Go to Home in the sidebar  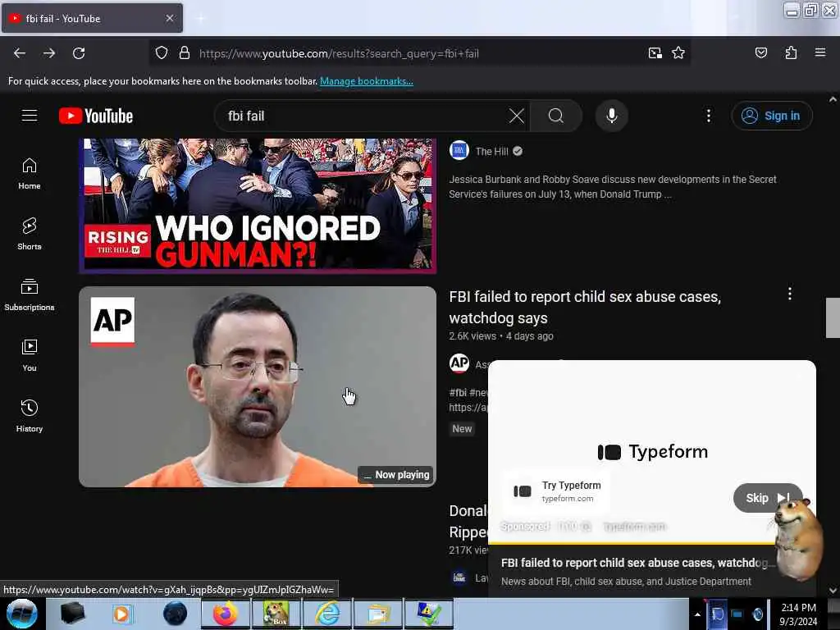click(x=30, y=174)
